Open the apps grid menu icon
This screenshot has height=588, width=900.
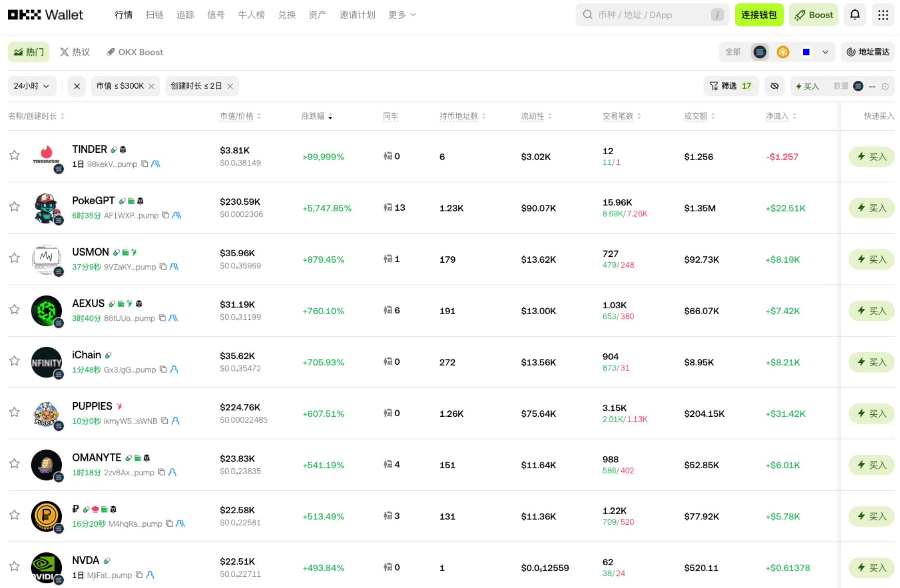pos(883,15)
